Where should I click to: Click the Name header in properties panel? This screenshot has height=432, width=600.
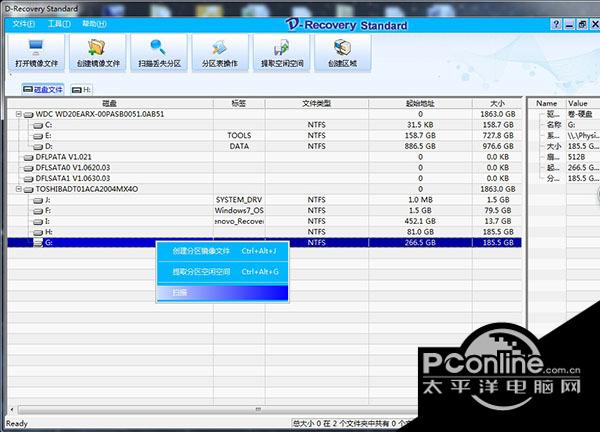click(546, 103)
